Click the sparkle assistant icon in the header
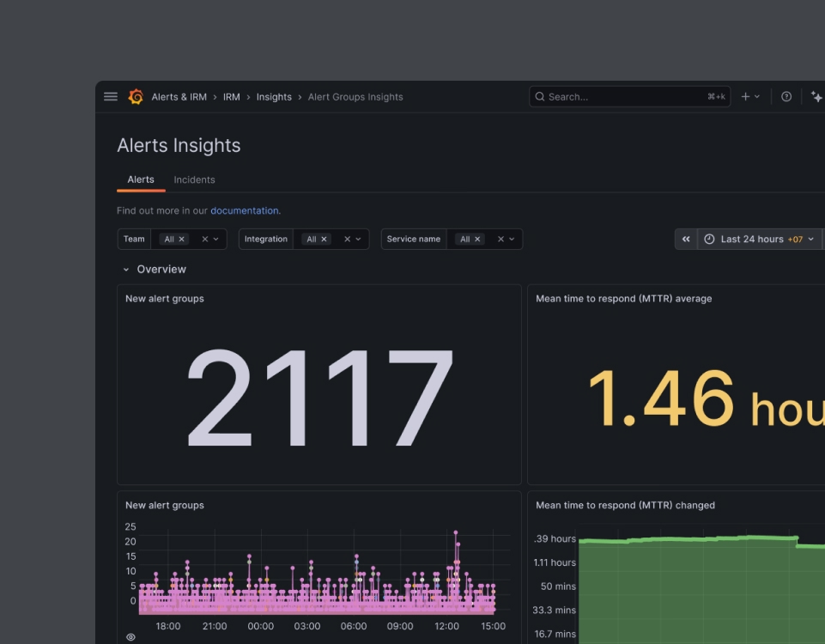The height and width of the screenshot is (644, 825). (x=816, y=97)
